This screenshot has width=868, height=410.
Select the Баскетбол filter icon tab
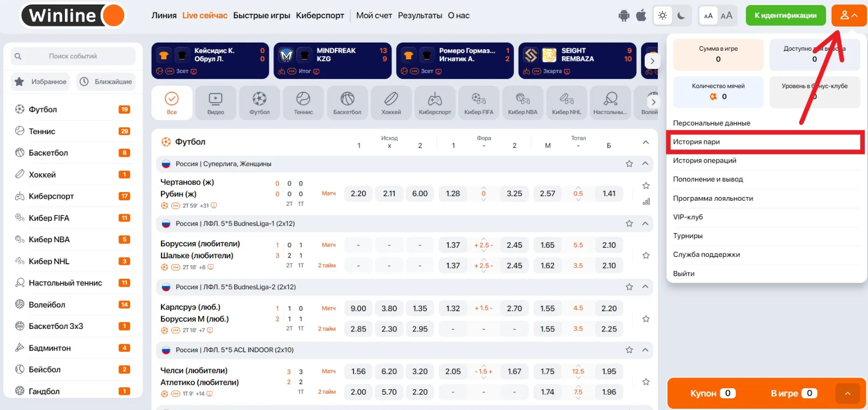tap(347, 103)
